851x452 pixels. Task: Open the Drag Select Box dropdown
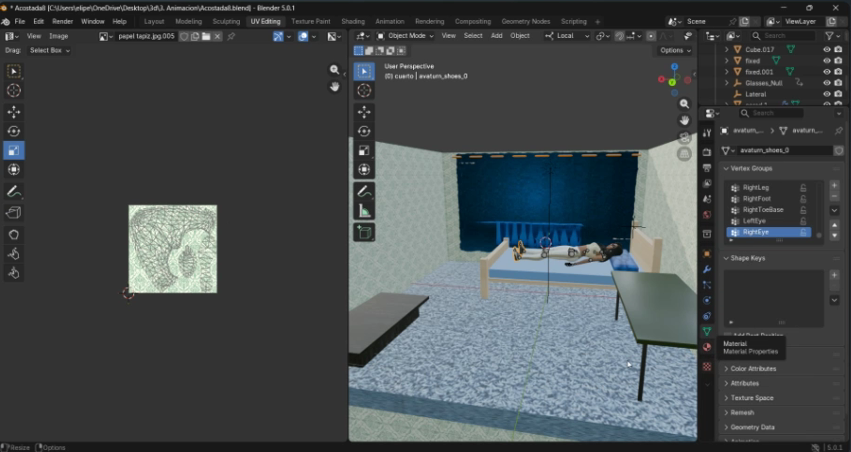[49, 50]
